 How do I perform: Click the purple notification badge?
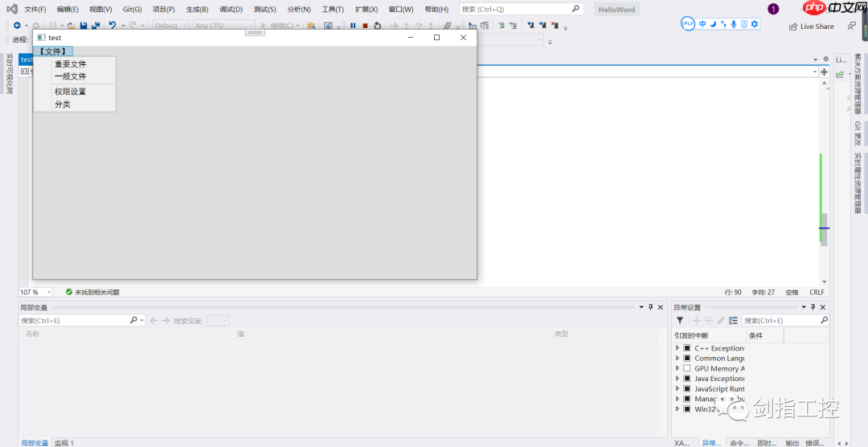[x=773, y=9]
